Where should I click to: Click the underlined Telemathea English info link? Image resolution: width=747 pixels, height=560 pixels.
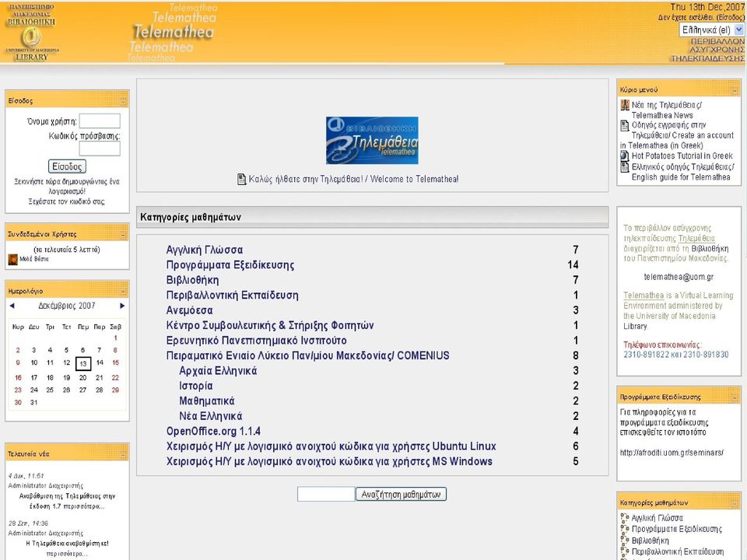pos(644,296)
